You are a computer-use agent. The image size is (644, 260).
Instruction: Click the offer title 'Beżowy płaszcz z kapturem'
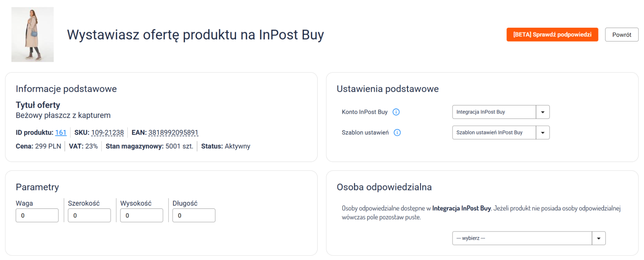pos(63,115)
